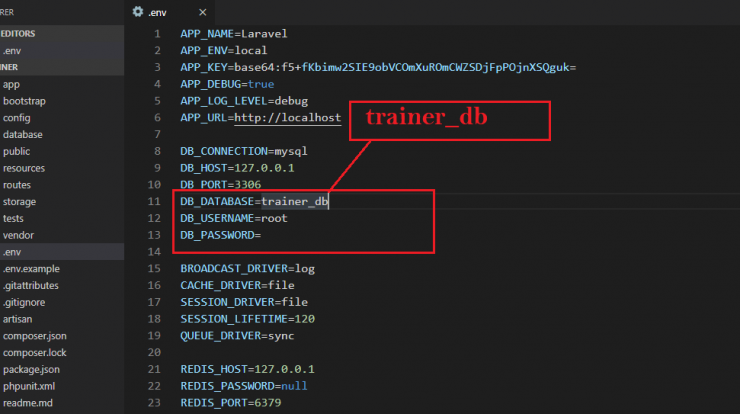Click line number 14 in the gutter
The width and height of the screenshot is (740, 414).
pos(154,252)
